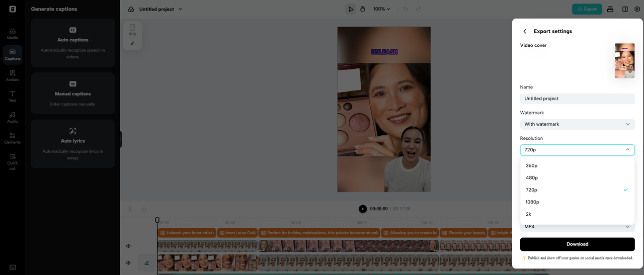
Task: Select the pointer selection tool
Action: point(351,9)
